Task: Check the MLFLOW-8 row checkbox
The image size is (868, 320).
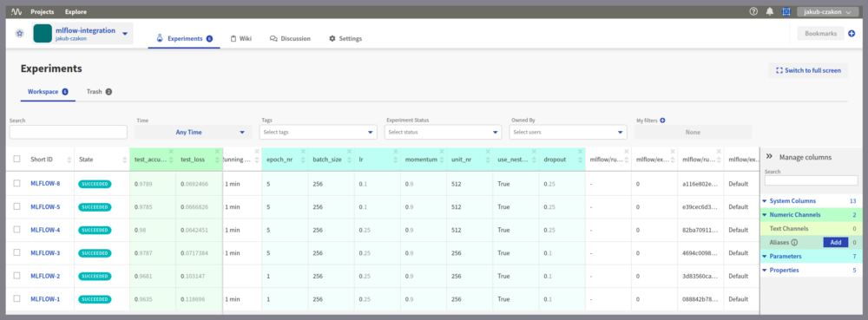Action: [x=17, y=183]
